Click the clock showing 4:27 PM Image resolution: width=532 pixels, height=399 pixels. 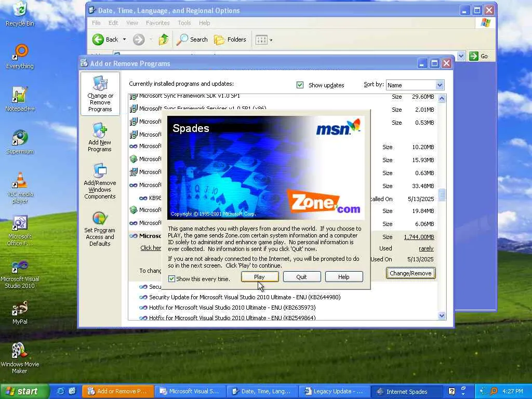click(513, 391)
